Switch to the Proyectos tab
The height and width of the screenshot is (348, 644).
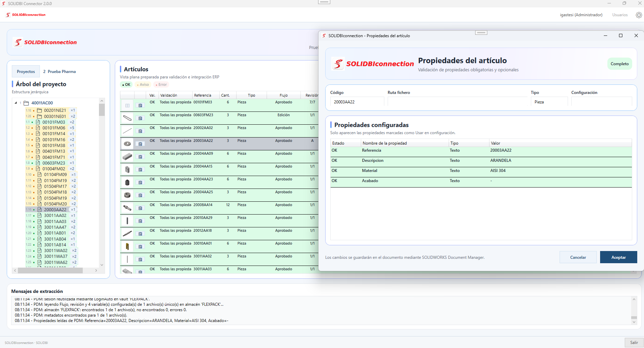point(26,72)
